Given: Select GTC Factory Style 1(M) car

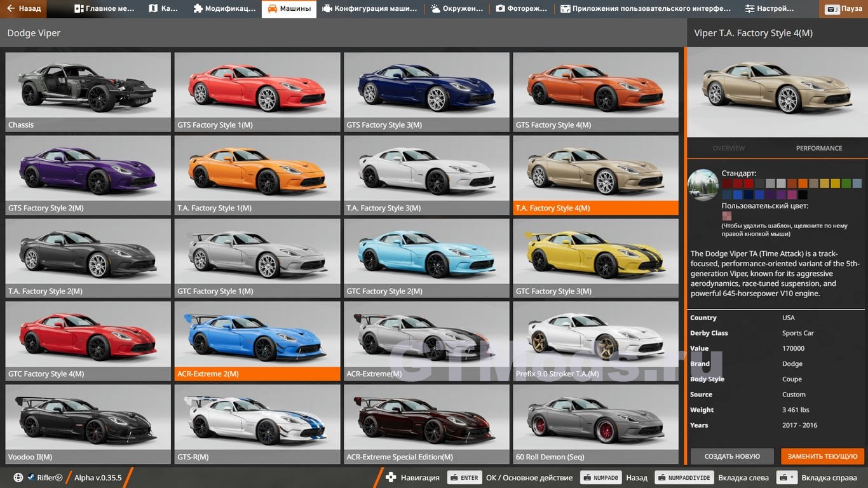Looking at the screenshot, I should click(257, 258).
